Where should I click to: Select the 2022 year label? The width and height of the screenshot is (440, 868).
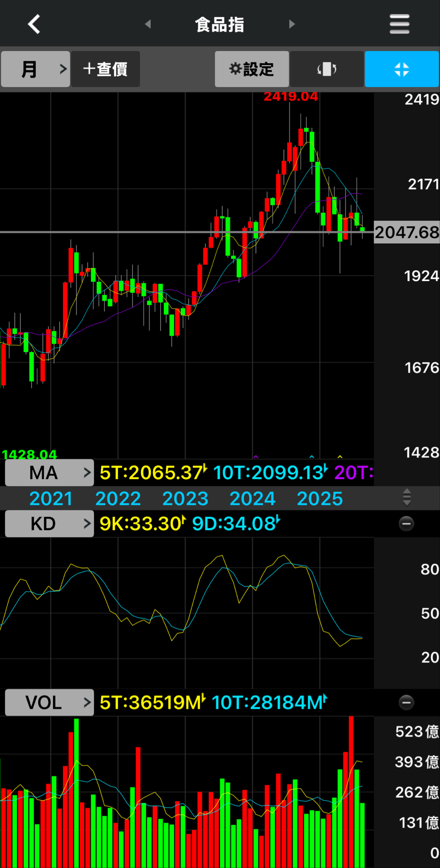[x=118, y=498]
